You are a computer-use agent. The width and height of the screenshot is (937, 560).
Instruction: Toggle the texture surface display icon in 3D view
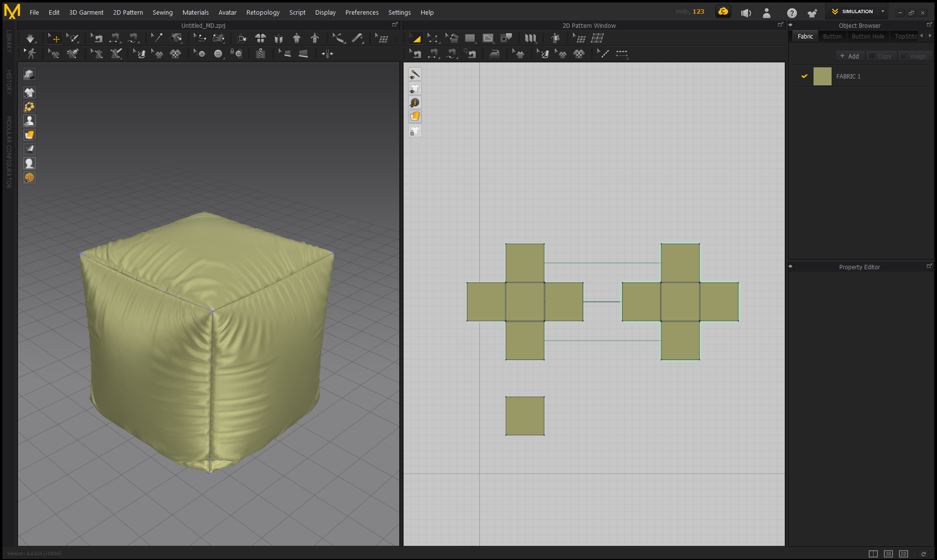29,135
